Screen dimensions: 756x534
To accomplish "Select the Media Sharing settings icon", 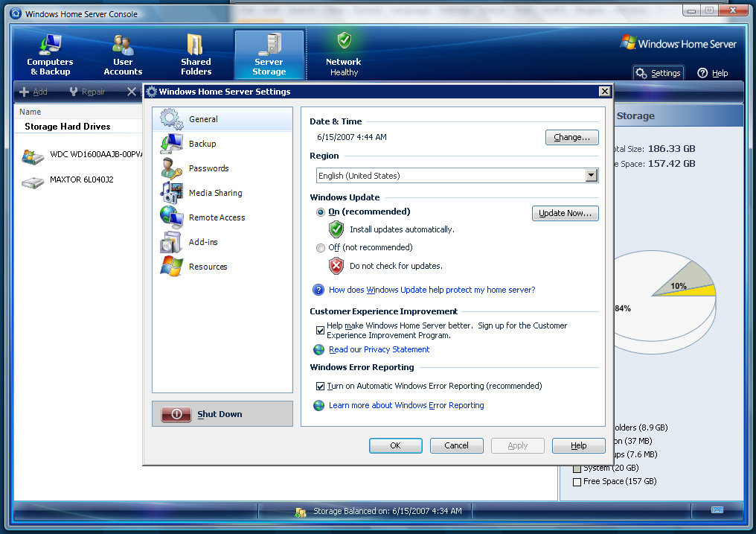I will pos(171,193).
